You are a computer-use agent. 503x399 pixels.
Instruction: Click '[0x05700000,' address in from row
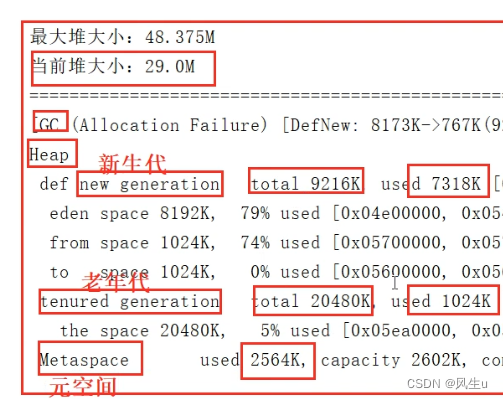point(390,243)
